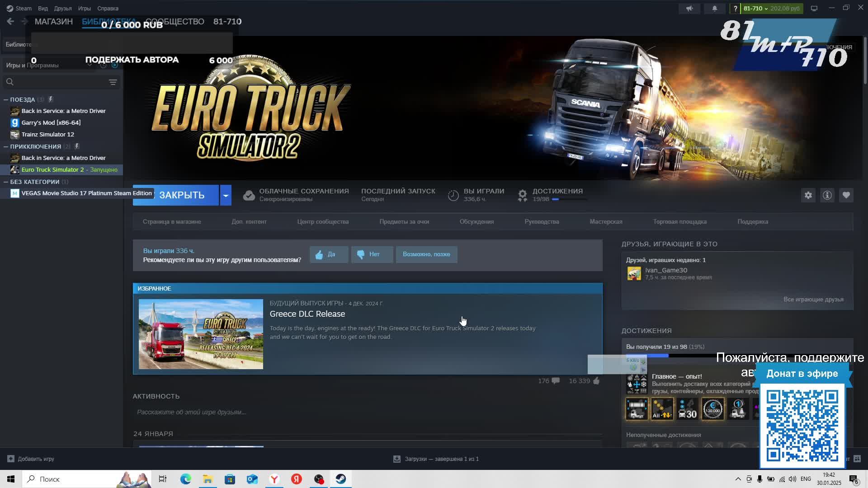This screenshot has height=488, width=868.
Task: Click the ЗАКРЫТЬ button to stop the game
Action: click(181, 195)
